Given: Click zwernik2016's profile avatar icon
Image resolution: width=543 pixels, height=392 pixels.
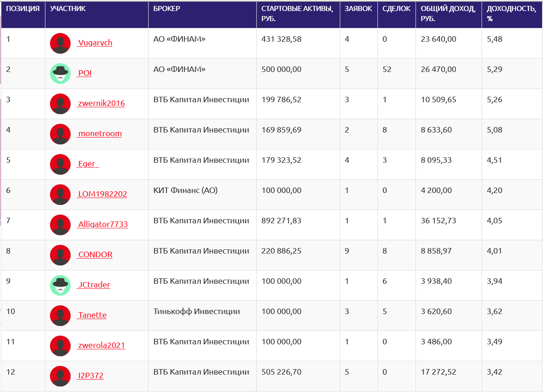Looking at the screenshot, I should [60, 104].
